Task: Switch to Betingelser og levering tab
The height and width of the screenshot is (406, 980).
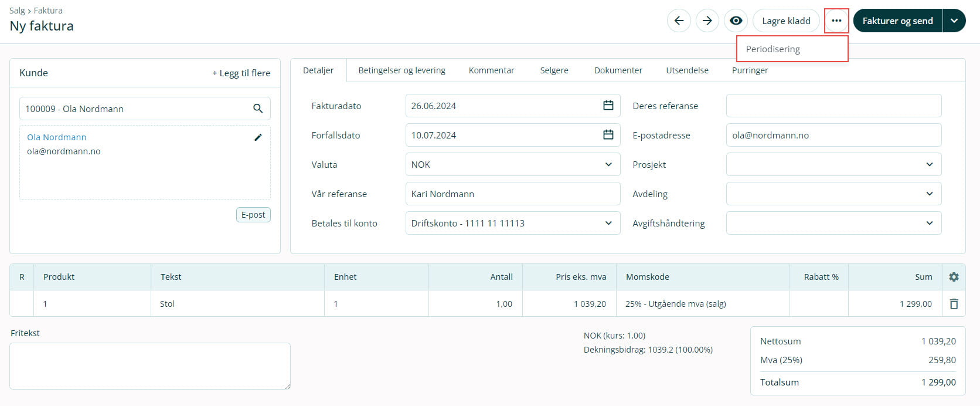Action: 401,70
